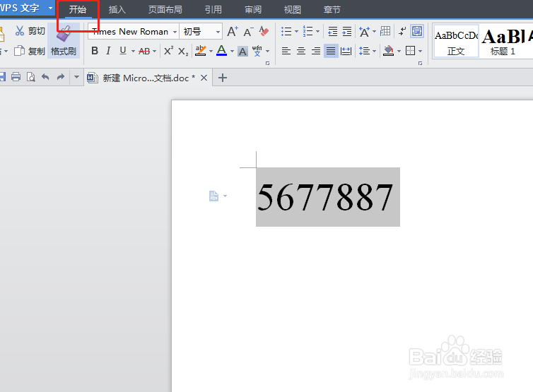Screen dimensions: 533x392
Task: Expand numbering style dropdown arrow
Action: pos(317,32)
